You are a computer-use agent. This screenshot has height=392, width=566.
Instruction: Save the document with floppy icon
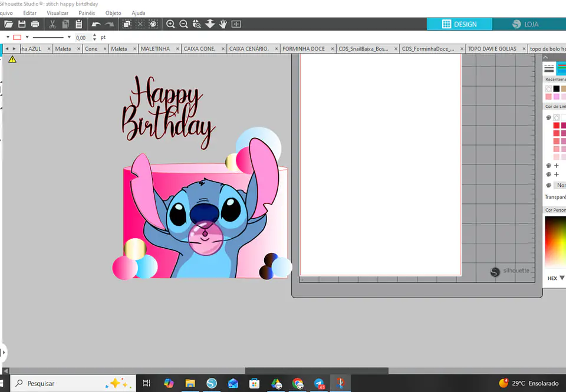[x=22, y=24]
